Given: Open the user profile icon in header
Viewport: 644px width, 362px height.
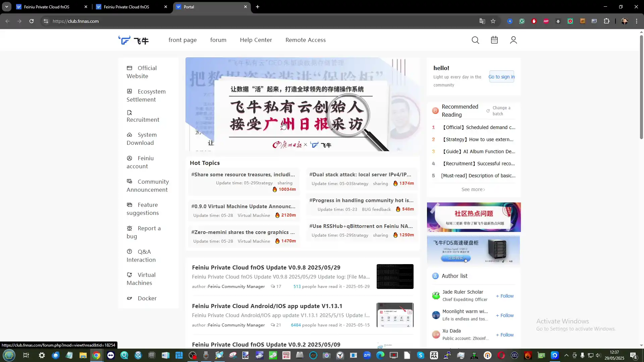Looking at the screenshot, I should (513, 40).
